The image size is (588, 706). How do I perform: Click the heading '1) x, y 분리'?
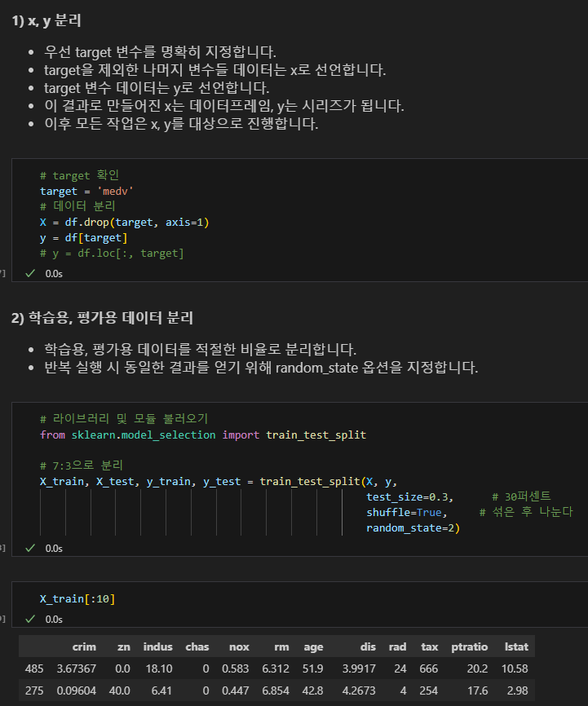pyautogui.click(x=46, y=20)
